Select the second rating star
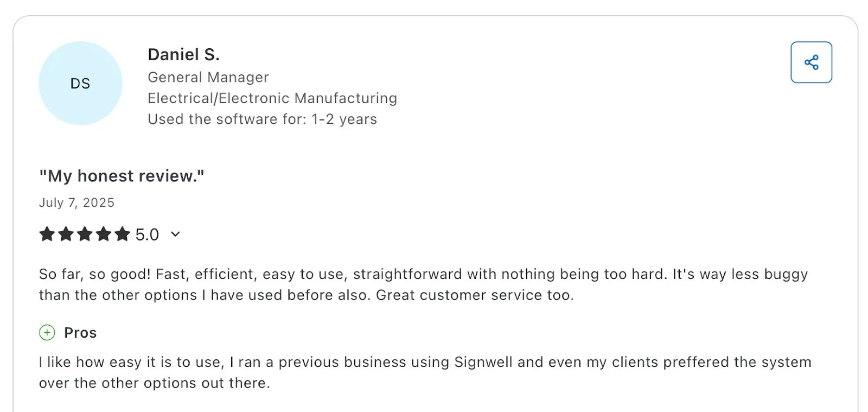Screen dimensions: 868x412 [x=66, y=234]
